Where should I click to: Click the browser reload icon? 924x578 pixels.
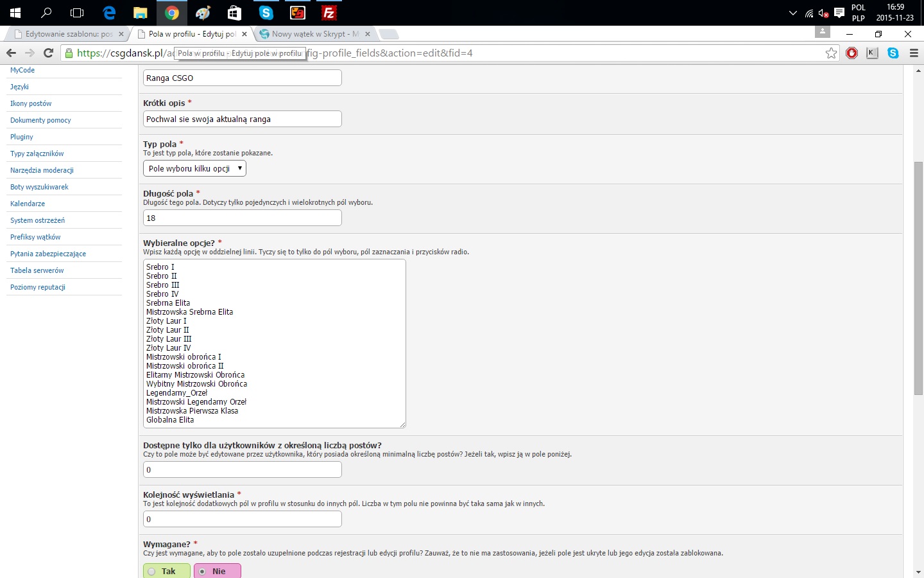(x=48, y=53)
